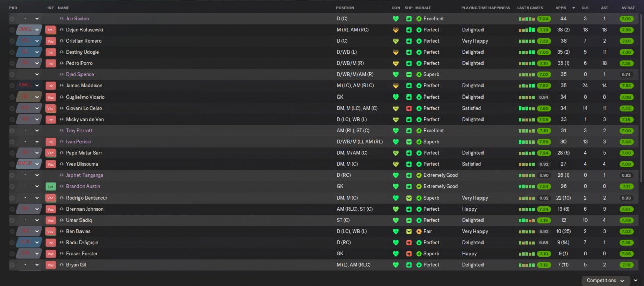Click the red sharpness icon for Giovani Lo Celso

coord(409,108)
